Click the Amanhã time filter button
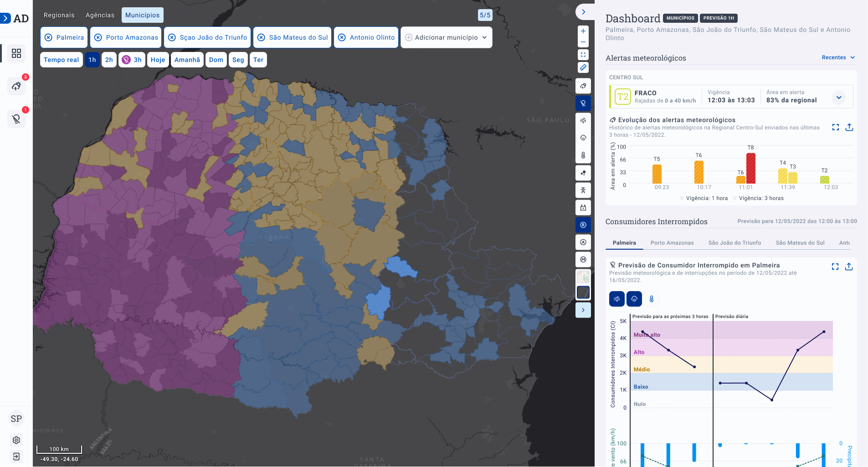 (x=187, y=60)
